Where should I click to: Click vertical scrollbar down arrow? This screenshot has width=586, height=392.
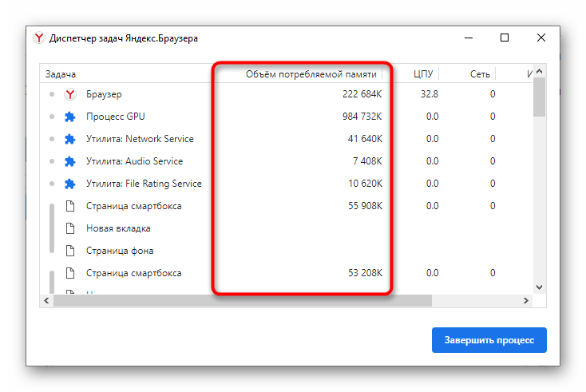point(539,287)
